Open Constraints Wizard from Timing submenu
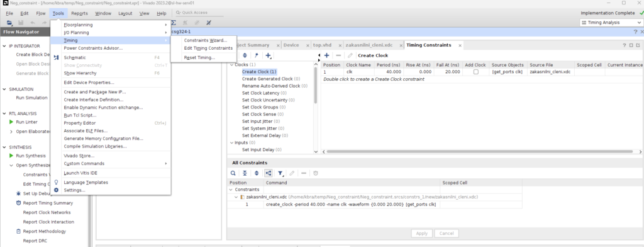Viewport: 644px width, 247px height. click(x=206, y=40)
